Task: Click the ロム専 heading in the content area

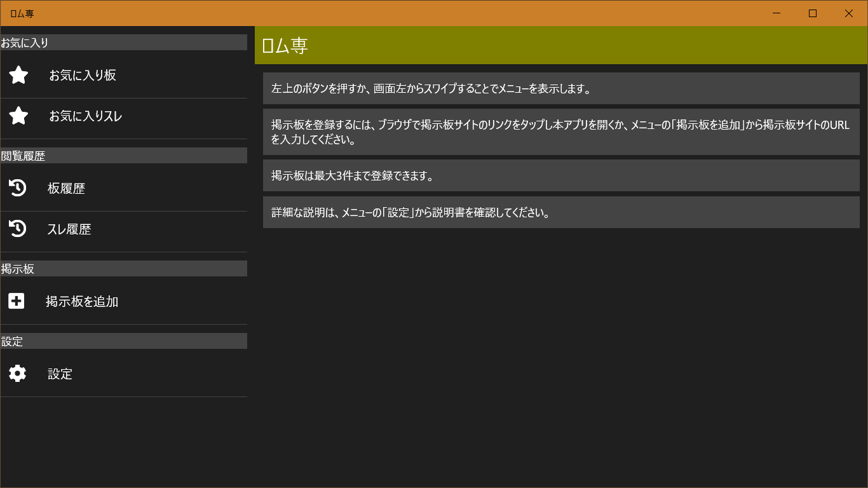Action: (x=284, y=46)
